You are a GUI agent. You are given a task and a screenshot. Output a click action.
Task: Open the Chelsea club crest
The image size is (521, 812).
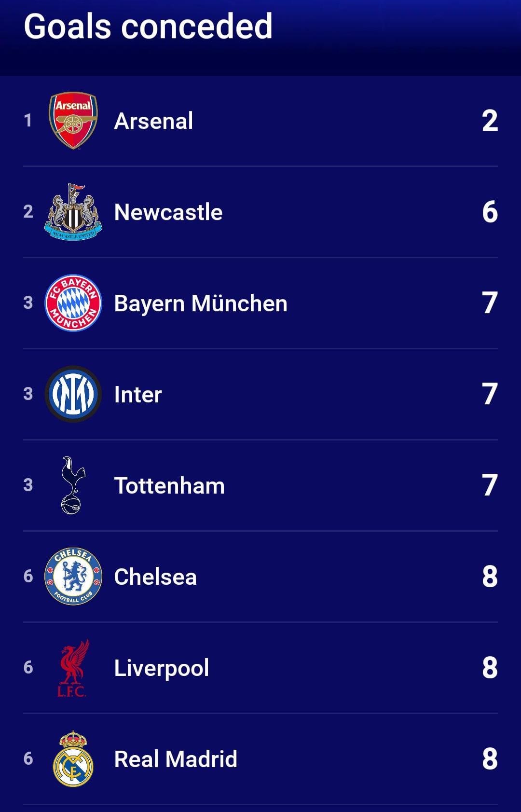[x=73, y=577]
